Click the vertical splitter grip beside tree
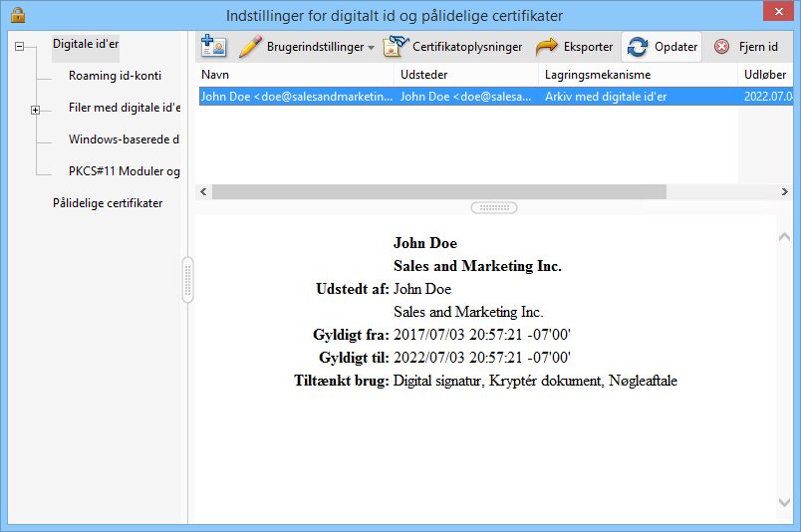Viewport: 801px width, 532px height. pyautogui.click(x=187, y=280)
